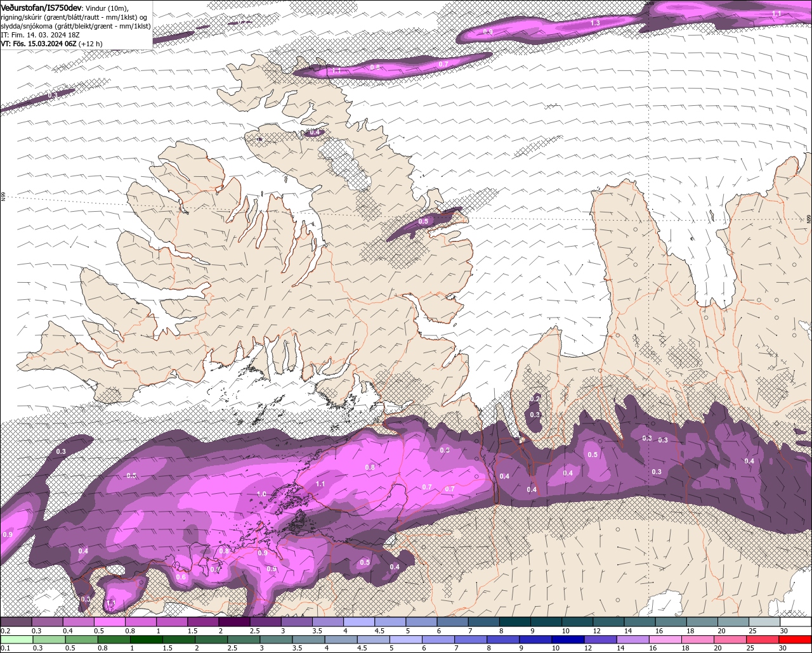Screen dimensions: 812x653
Task: Pick the light pink swatch labelled 16 in lower legend
Action: tap(665, 639)
